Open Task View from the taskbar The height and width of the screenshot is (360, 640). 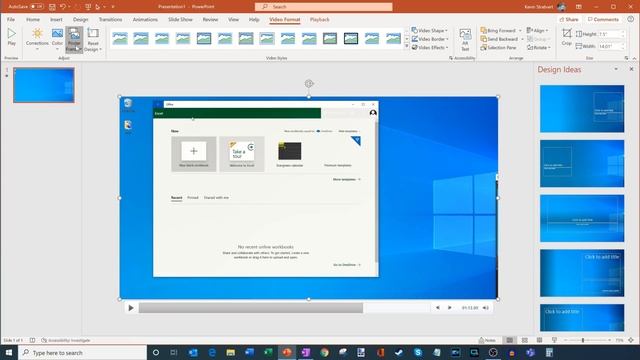[x=174, y=352]
